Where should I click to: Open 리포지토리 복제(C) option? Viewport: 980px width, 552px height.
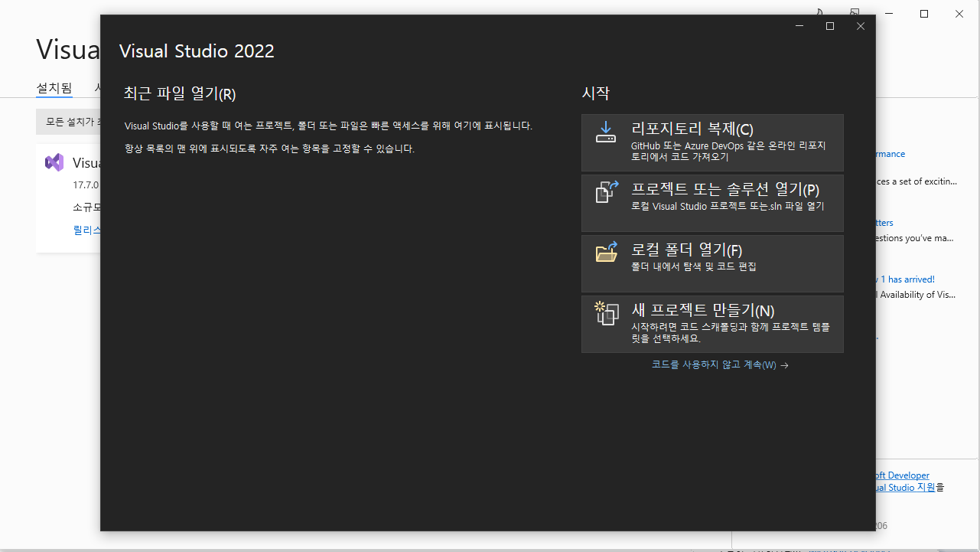point(712,142)
